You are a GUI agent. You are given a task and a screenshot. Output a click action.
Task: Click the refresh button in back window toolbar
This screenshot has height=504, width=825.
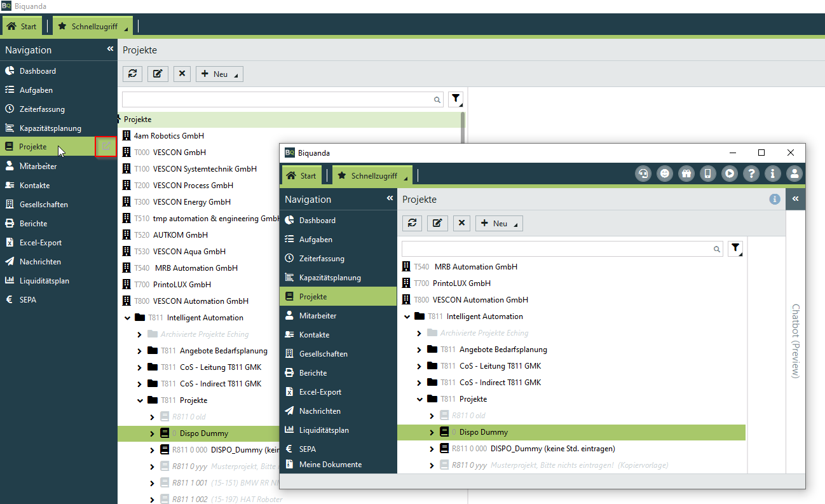[x=133, y=74]
